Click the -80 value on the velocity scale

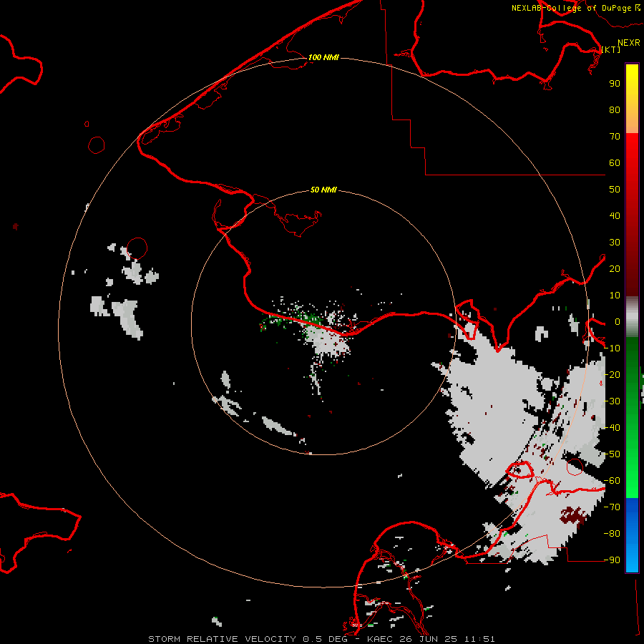[x=612, y=534]
